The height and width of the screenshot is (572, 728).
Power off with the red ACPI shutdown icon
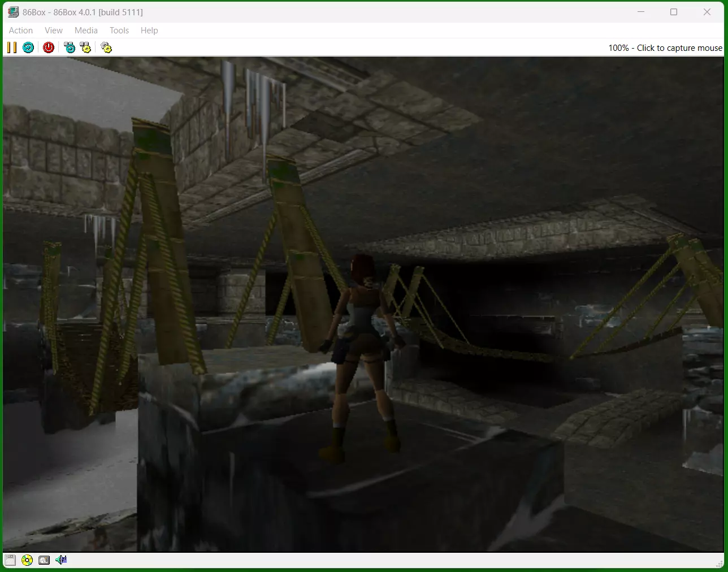[49, 47]
